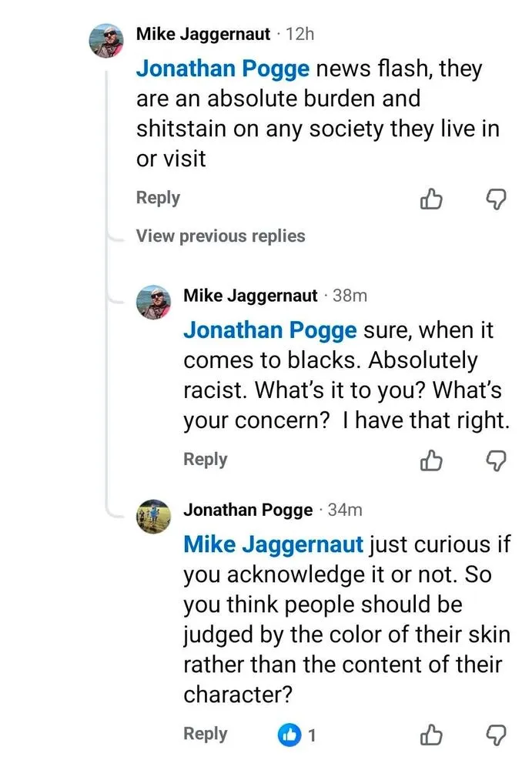532x770 pixels.
Task: Dislike Jonathan Pogge's 34m reply
Action: tap(497, 735)
